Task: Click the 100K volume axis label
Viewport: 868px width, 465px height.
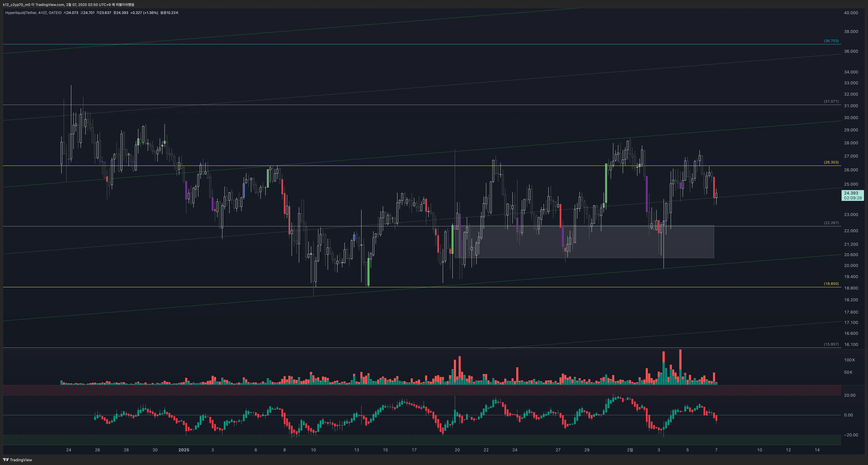Action: (x=849, y=360)
